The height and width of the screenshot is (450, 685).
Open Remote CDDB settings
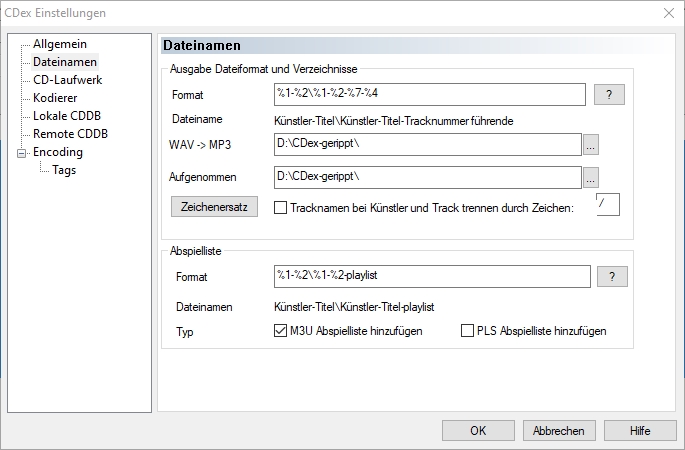pos(70,134)
